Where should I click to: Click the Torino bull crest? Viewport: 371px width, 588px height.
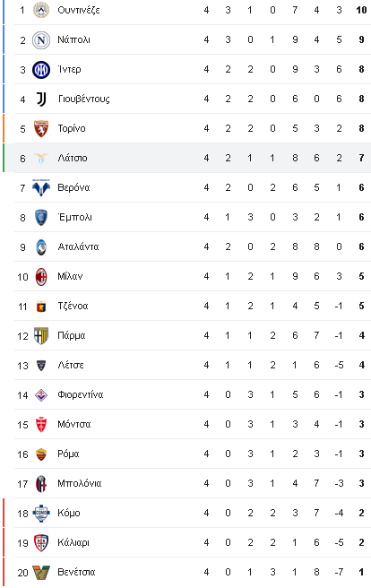[x=41, y=129]
